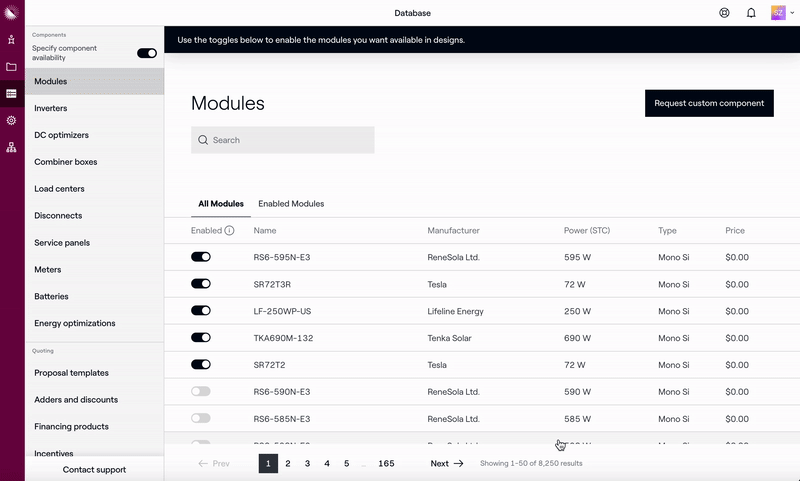This screenshot has height=481, width=800.
Task: Toggle Specify component availability switch
Action: tap(147, 53)
